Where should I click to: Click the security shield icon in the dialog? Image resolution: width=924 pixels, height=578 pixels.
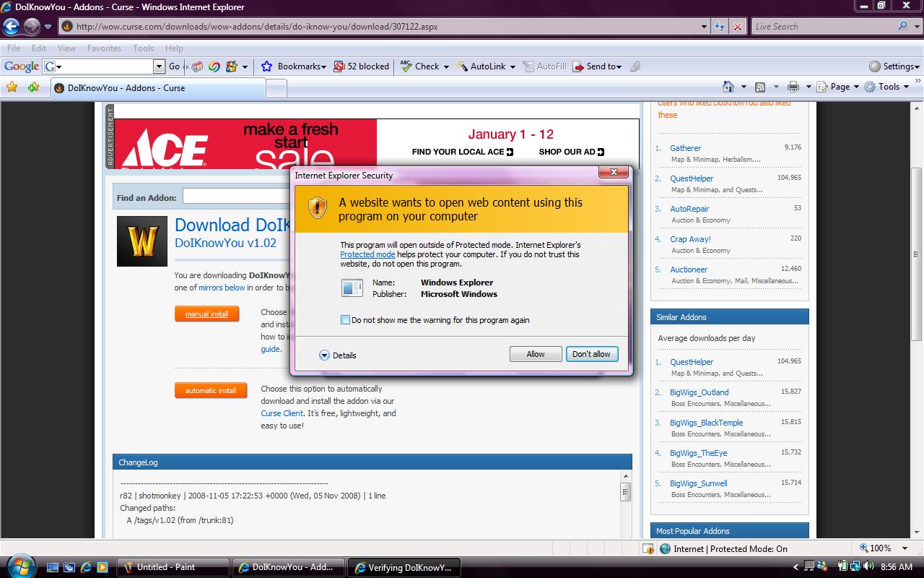318,207
